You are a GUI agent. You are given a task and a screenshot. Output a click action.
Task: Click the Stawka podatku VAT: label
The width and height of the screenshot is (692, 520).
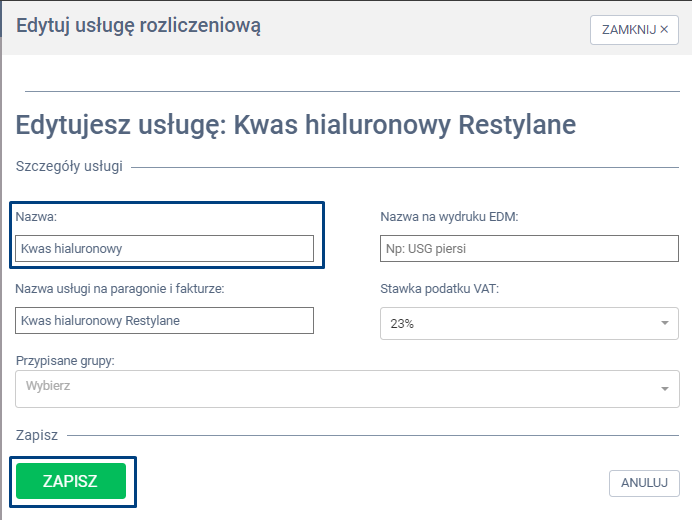(439, 289)
